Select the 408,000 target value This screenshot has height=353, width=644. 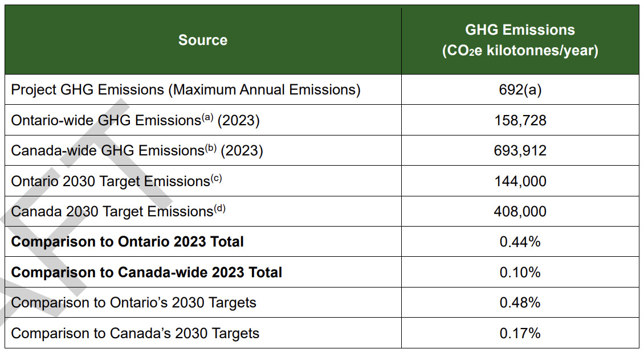click(x=520, y=212)
